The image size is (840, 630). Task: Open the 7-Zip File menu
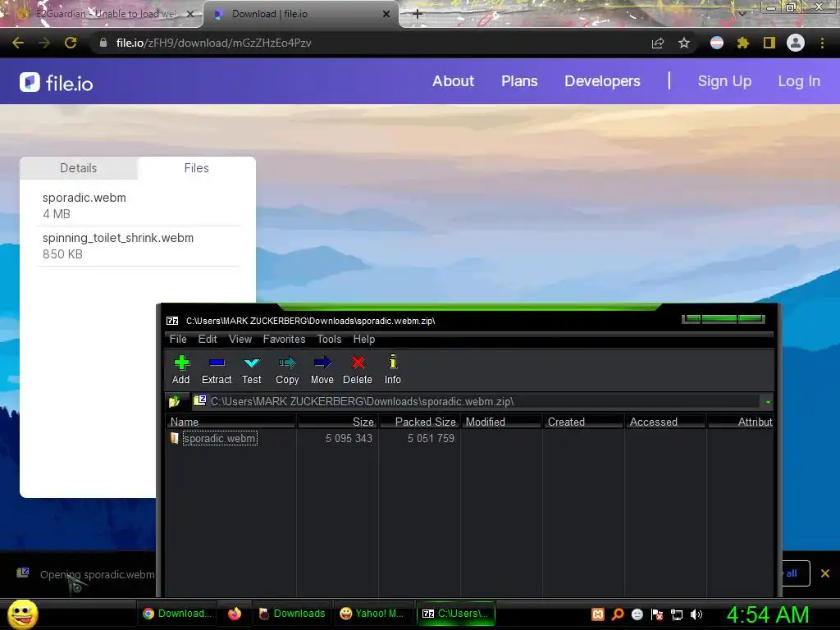(178, 339)
